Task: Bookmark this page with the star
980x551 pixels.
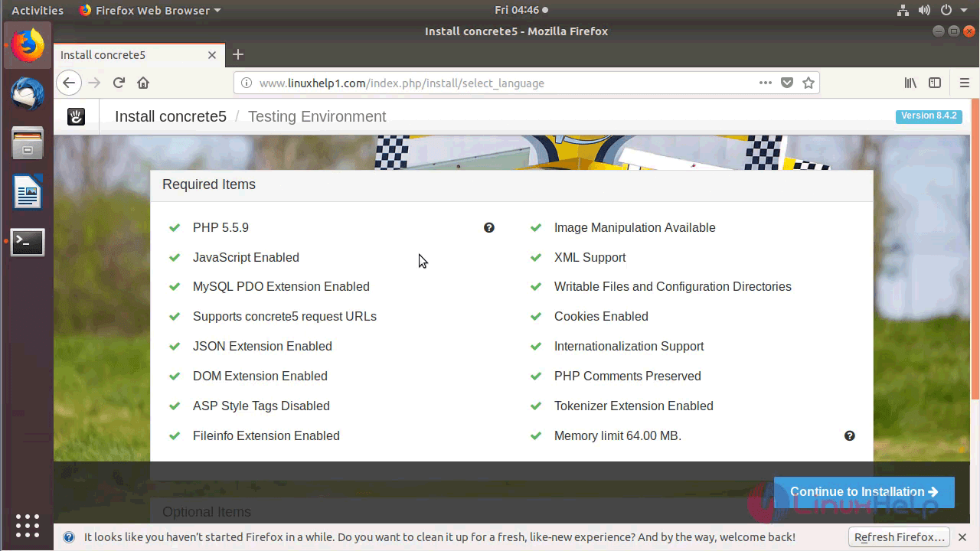Action: coord(808,83)
